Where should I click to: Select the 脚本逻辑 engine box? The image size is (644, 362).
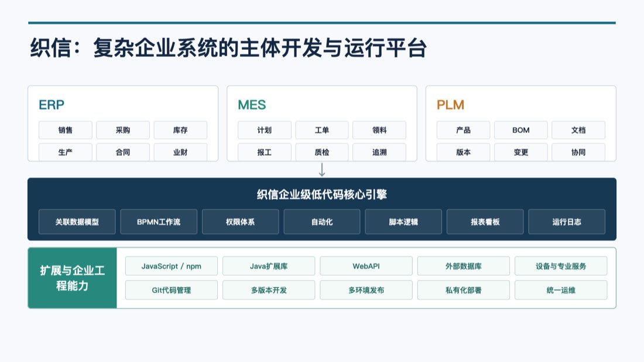tap(403, 222)
